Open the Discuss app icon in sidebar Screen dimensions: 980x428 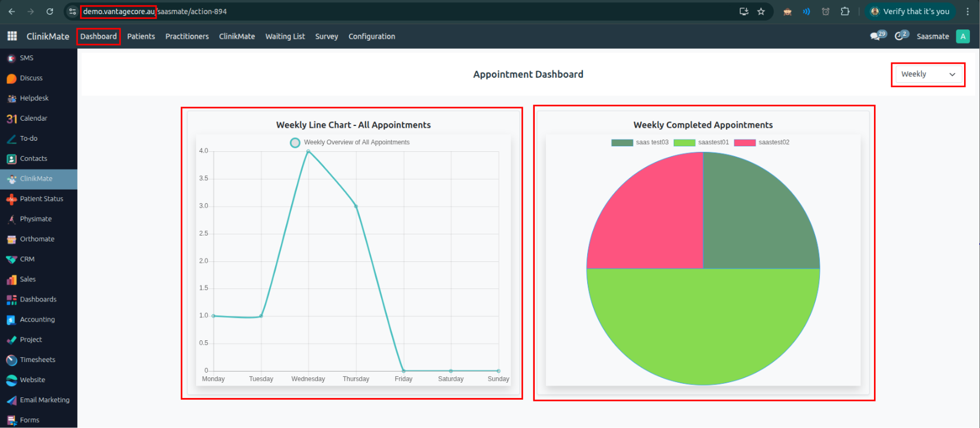tap(11, 78)
